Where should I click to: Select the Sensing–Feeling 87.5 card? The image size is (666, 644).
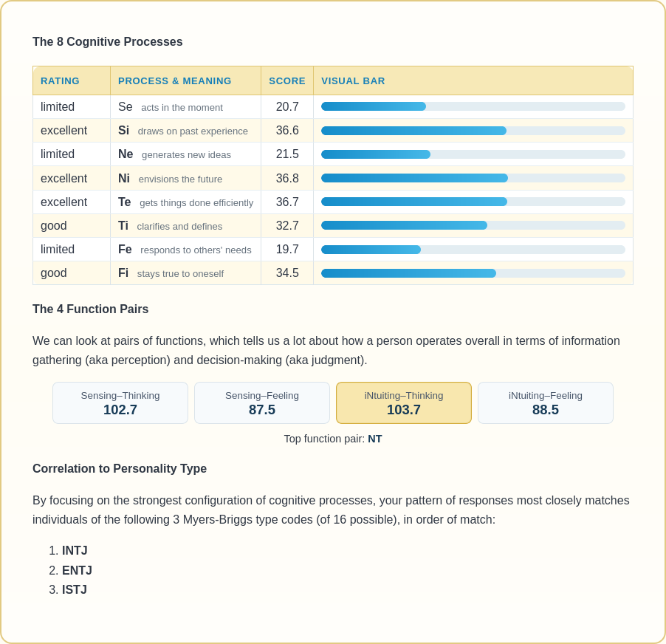(x=262, y=402)
